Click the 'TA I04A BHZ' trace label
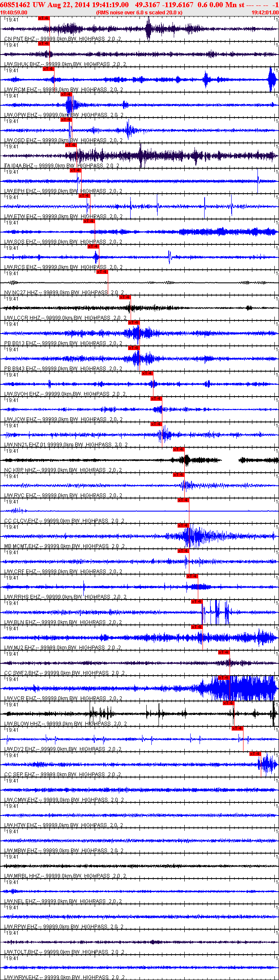Viewport: 279px width, 980px height. [x=19, y=166]
